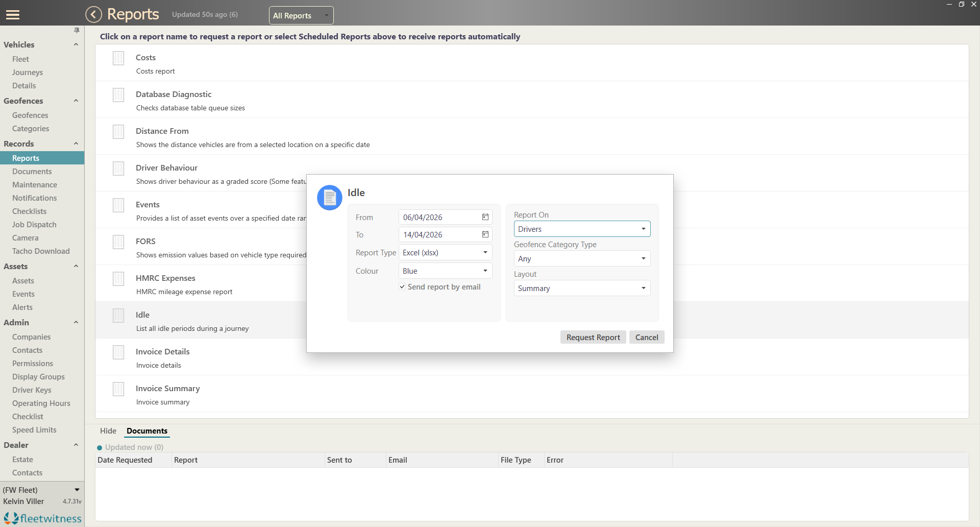Switch to the Documents tab

147,431
